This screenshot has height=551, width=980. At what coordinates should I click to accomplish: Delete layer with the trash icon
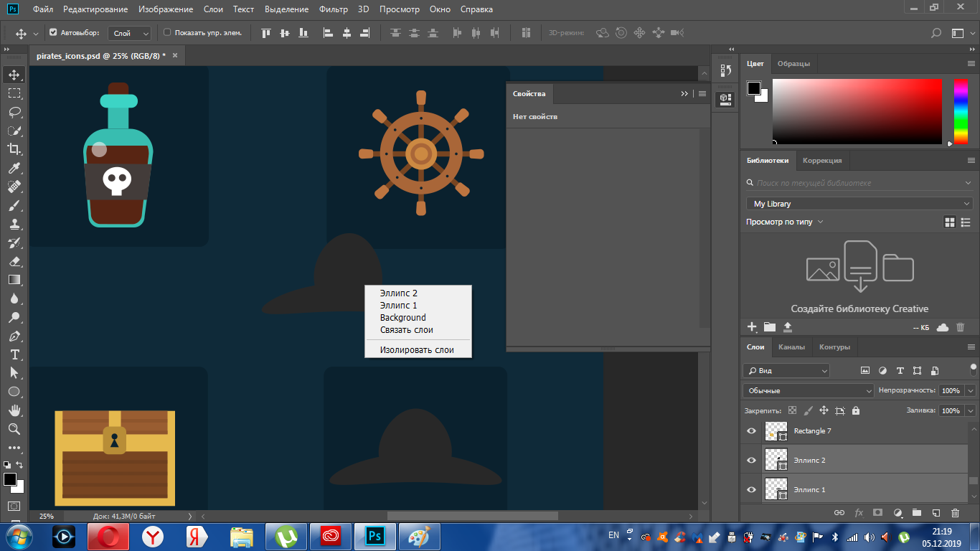[955, 513]
